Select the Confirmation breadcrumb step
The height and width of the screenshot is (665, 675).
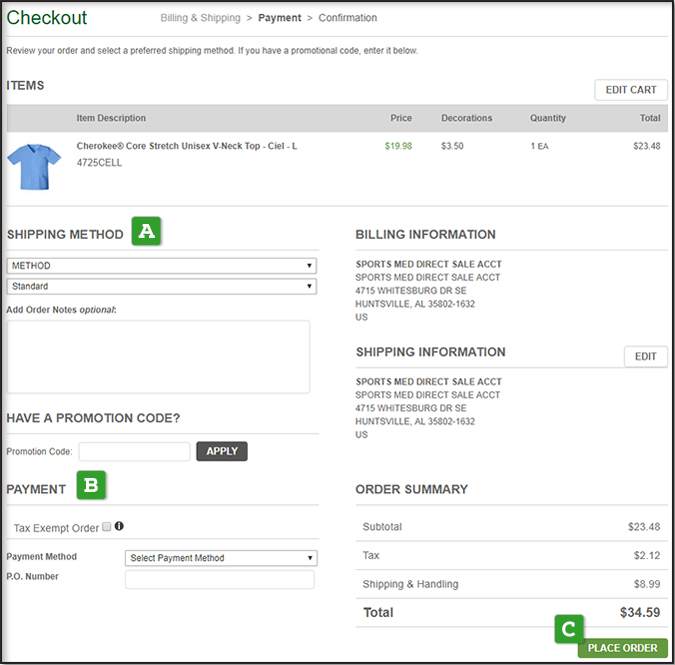[x=348, y=18]
